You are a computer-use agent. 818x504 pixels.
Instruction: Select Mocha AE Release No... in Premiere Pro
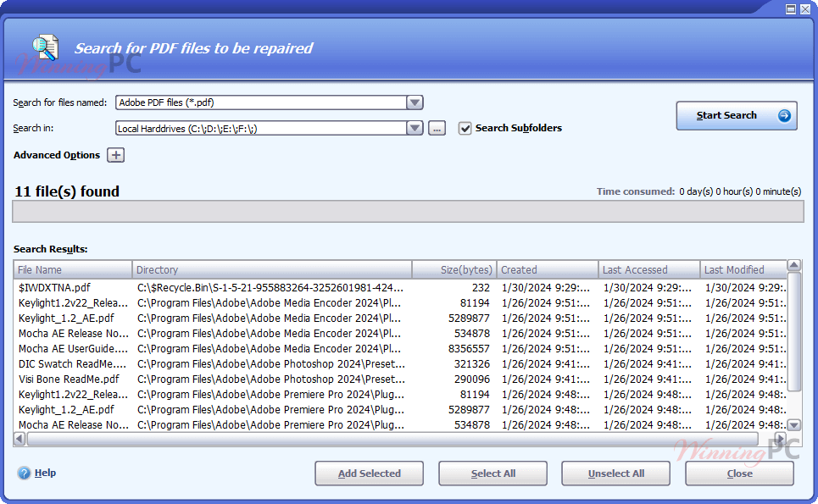400,424
